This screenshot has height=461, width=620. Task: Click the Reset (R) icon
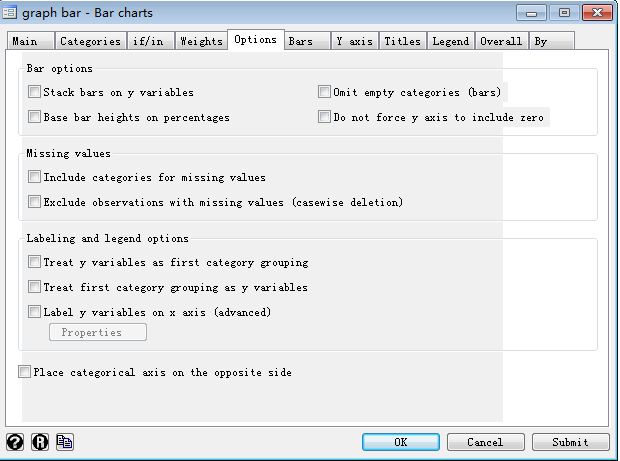coord(40,442)
